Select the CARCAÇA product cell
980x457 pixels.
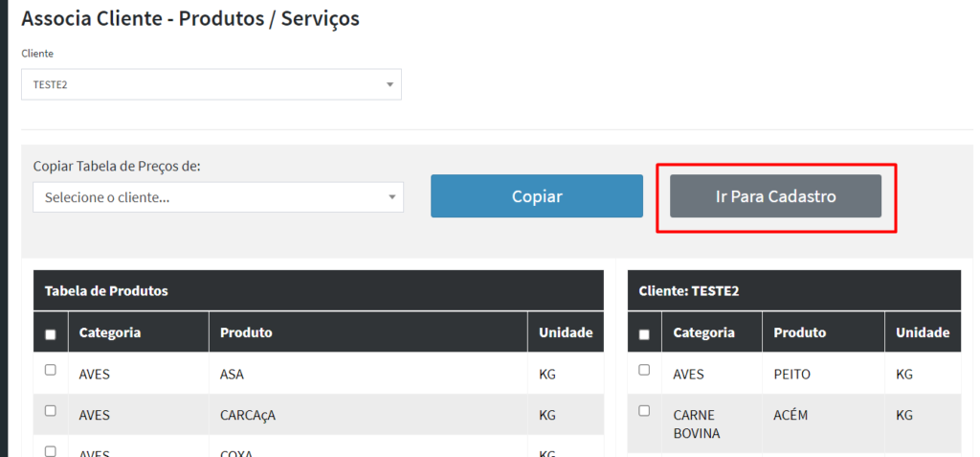[248, 416]
